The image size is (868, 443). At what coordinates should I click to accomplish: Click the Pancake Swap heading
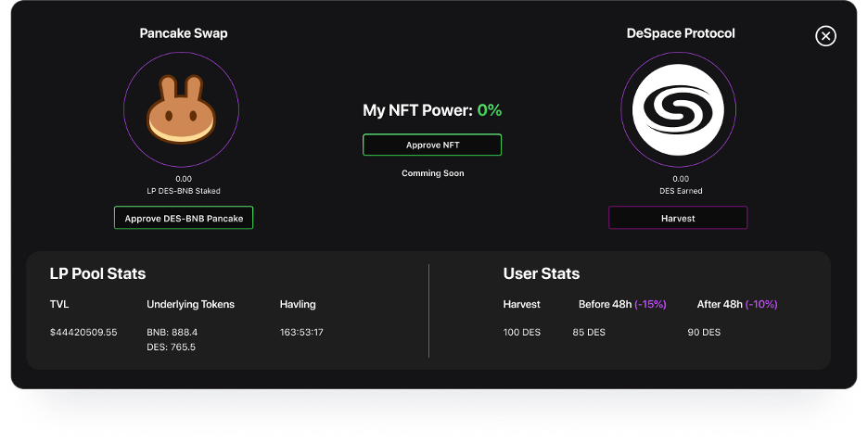(x=184, y=33)
